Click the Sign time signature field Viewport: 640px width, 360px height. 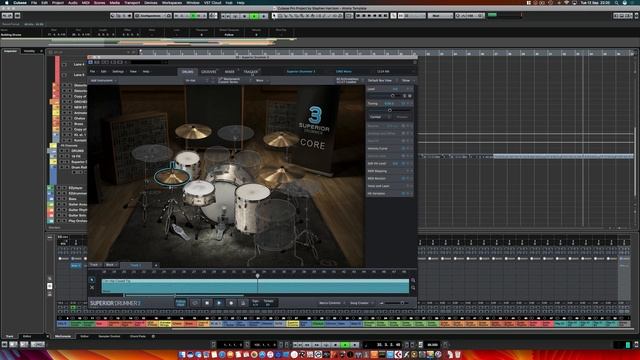(255, 303)
